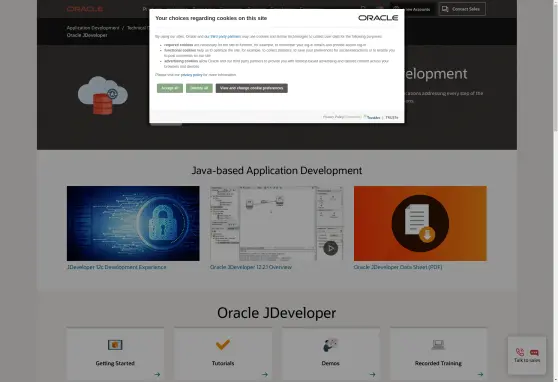Click the Talk to sales chat icon

coord(534,352)
